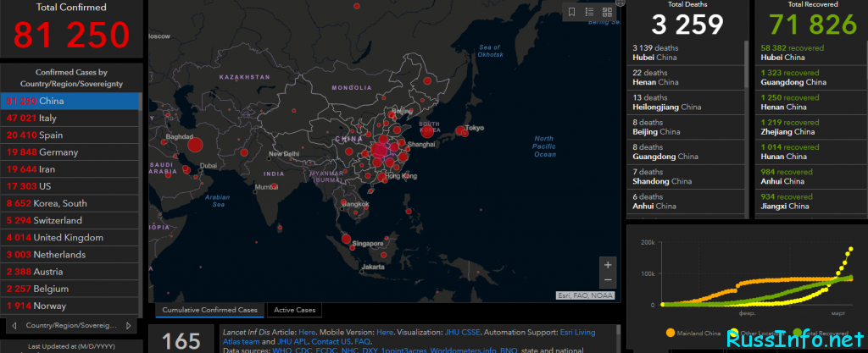Zoom out with the minus button

(608, 280)
